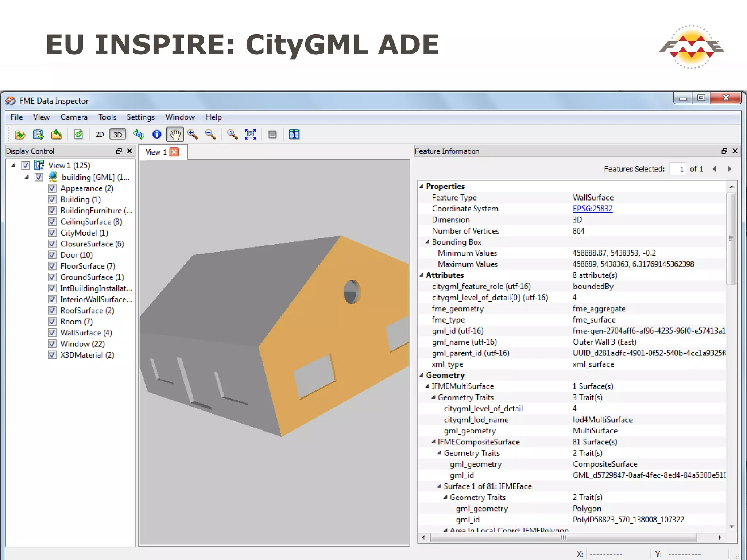Image resolution: width=747 pixels, height=560 pixels.
Task: Collapse the Attributes section
Action: tap(422, 275)
